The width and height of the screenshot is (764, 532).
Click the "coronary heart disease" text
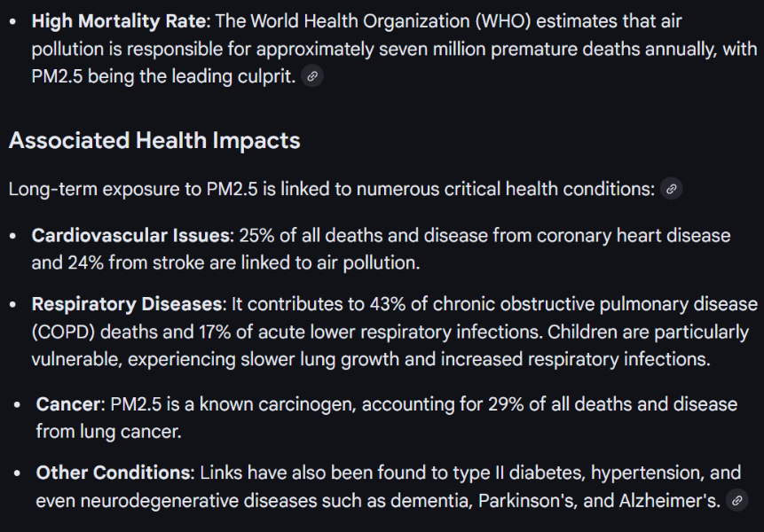click(x=638, y=236)
